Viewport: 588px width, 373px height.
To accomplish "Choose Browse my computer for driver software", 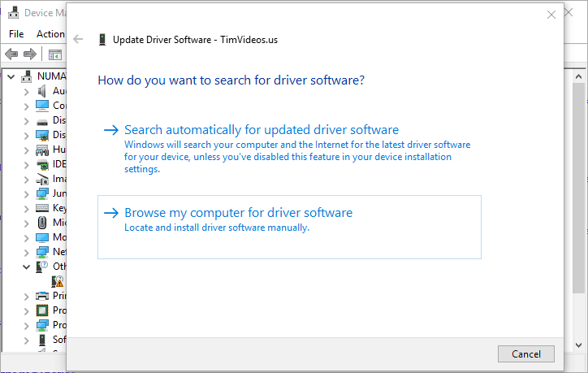I will tap(289, 227).
